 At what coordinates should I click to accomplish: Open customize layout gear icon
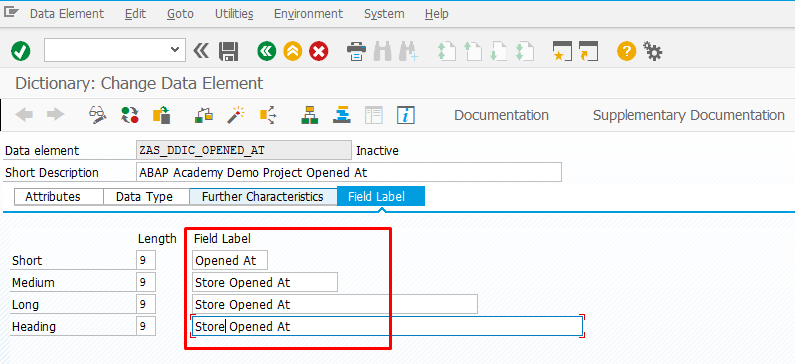click(653, 51)
